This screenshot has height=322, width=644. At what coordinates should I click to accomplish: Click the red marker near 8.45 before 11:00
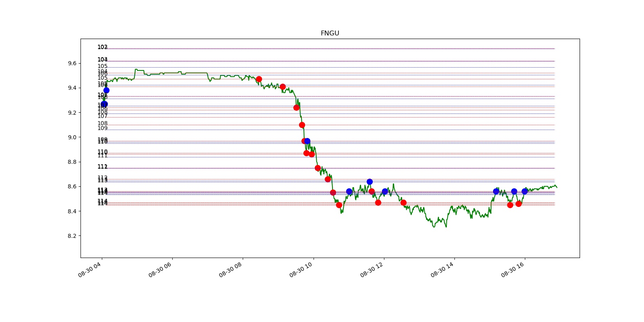pos(339,205)
